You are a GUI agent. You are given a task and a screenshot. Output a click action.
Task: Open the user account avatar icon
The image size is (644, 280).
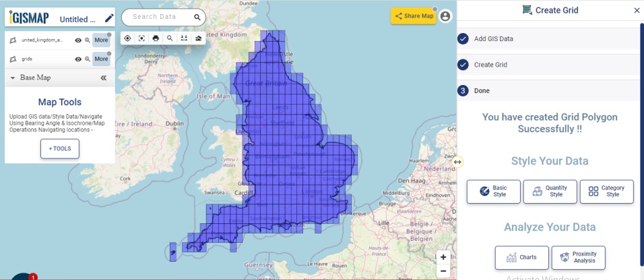(445, 16)
